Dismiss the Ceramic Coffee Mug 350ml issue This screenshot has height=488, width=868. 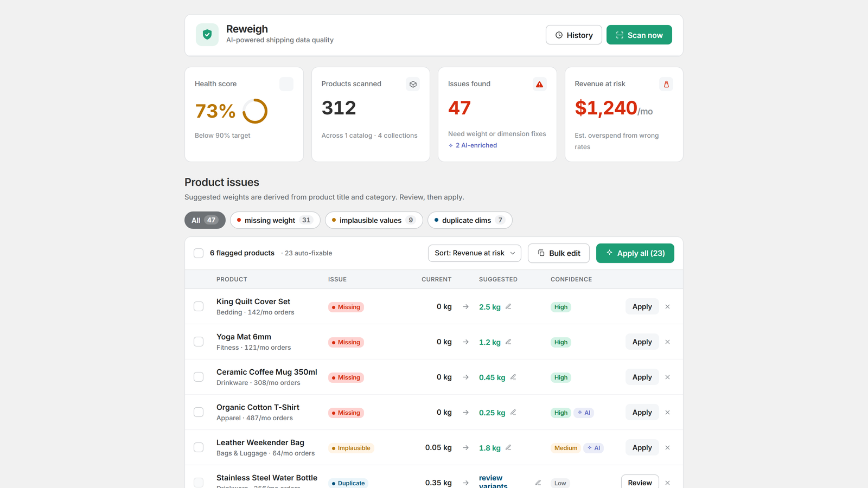coord(667,377)
